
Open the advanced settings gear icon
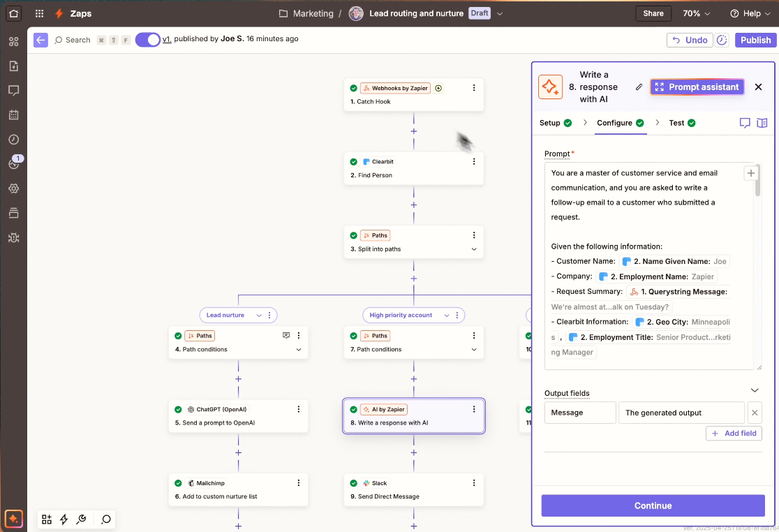pyautogui.click(x=13, y=189)
